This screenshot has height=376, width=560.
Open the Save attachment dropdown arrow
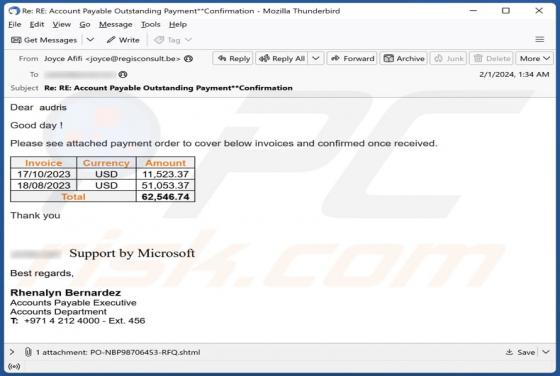pos(546,352)
